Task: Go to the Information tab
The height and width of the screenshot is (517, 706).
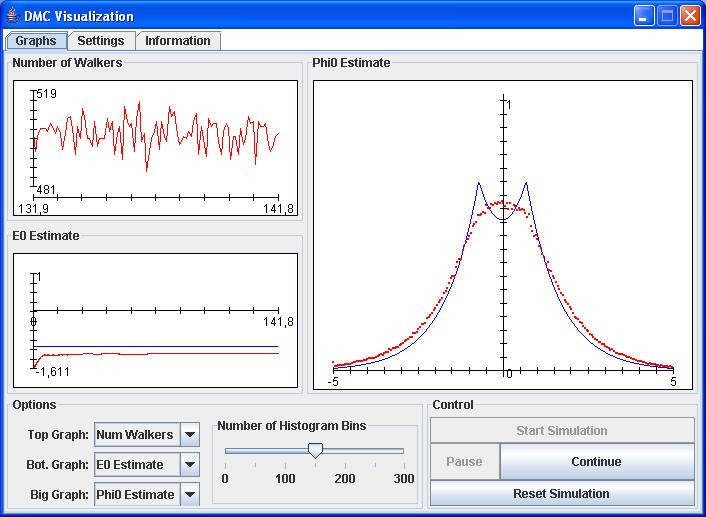Action: [177, 41]
